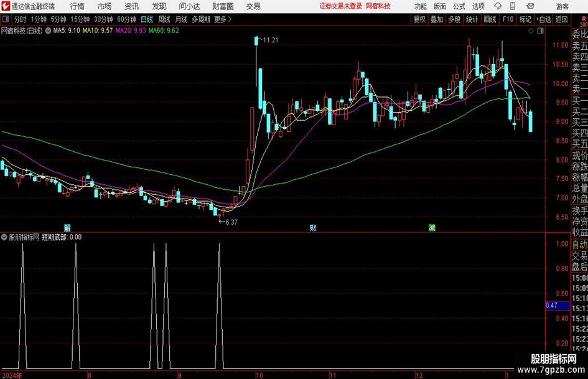Click the MA5: 9.10 legend value

[67, 30]
